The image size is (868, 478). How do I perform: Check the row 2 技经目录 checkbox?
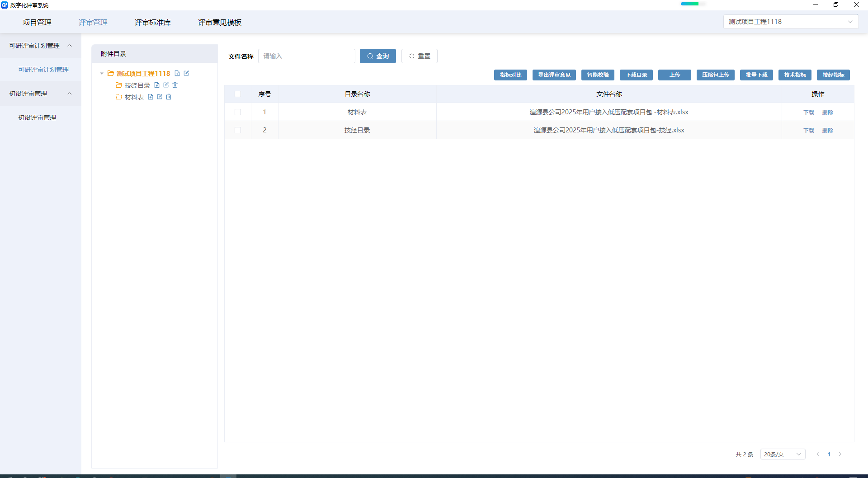coord(238,130)
